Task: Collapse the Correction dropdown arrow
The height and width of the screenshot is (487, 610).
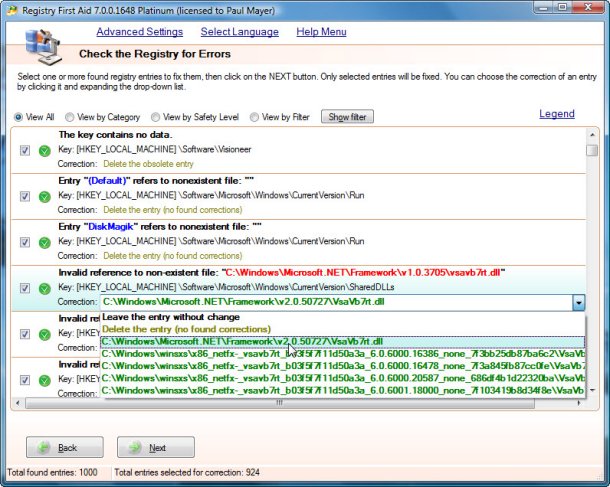Action: (578, 302)
